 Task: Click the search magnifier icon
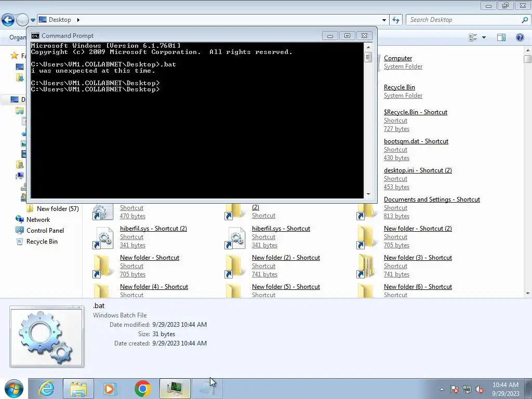click(525, 20)
